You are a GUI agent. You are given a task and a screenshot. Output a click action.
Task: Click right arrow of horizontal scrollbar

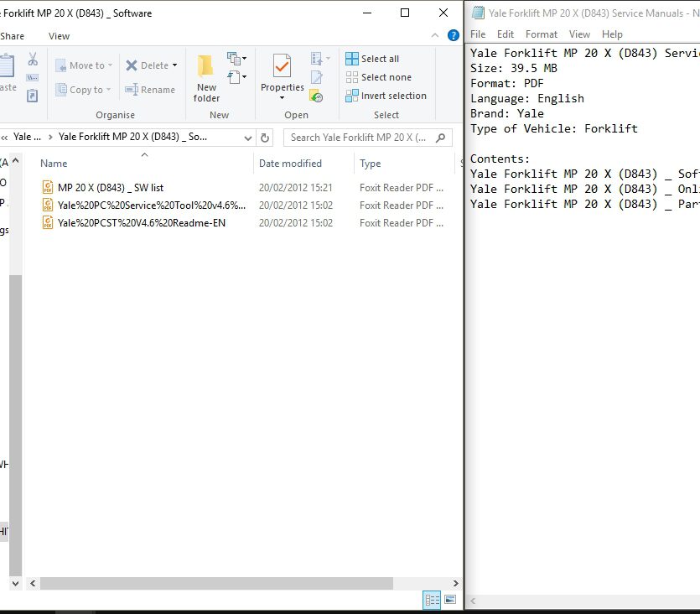pyautogui.click(x=455, y=583)
